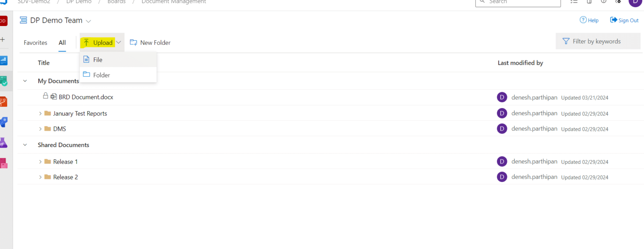Open Test Plans flask icon in sidebar
The height and width of the screenshot is (249, 644).
[3, 143]
